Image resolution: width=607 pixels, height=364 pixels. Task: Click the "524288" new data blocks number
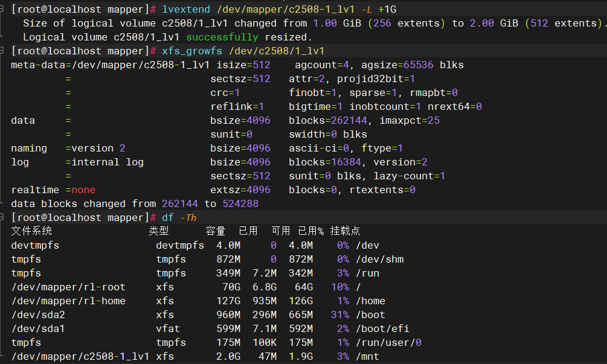click(x=240, y=204)
